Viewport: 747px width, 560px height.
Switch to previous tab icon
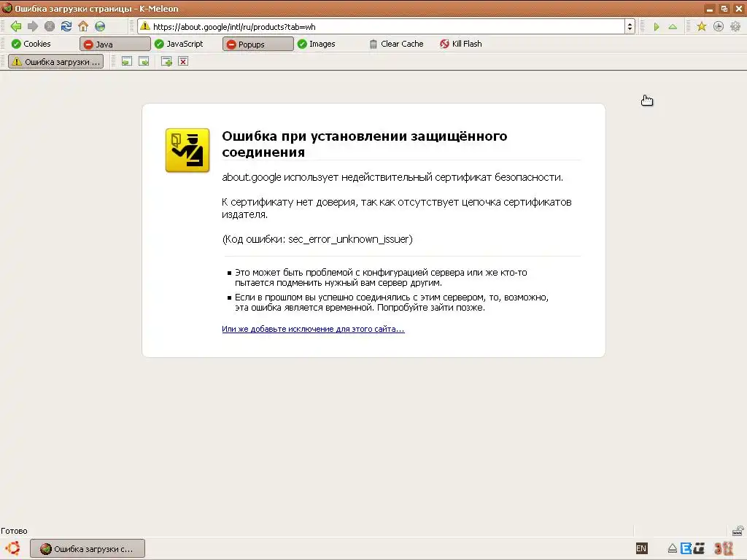[127, 61]
